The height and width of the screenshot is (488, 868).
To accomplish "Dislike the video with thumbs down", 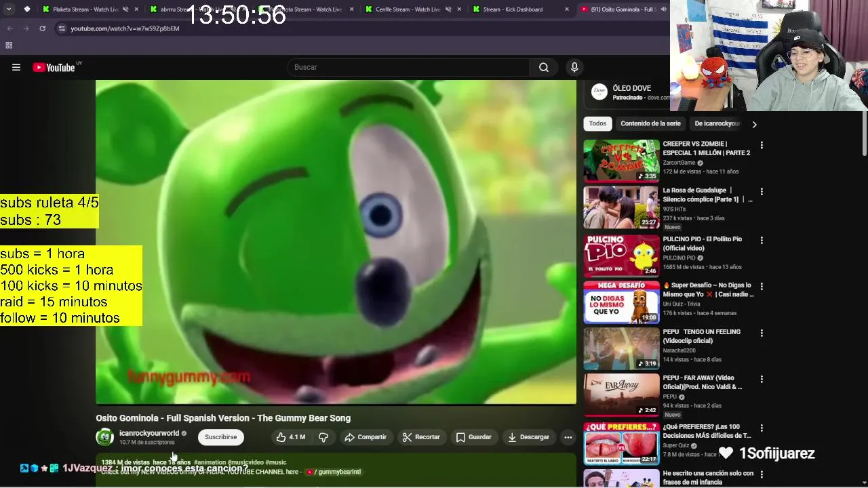I will click(x=323, y=437).
